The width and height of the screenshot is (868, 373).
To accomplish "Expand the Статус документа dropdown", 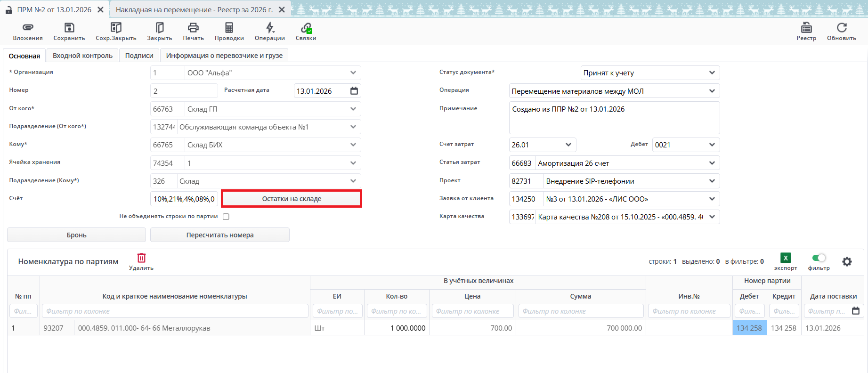I will point(712,73).
